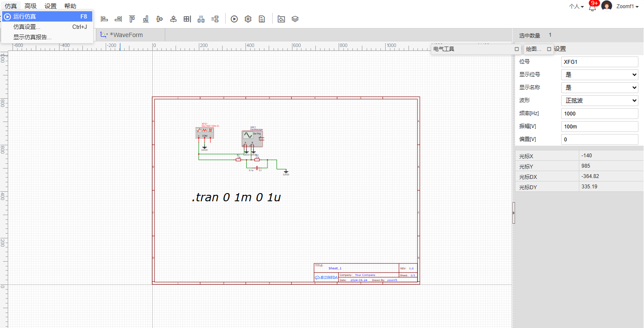The image size is (644, 328).
Task: Open the 显示位号 dropdown
Action: coord(599,75)
